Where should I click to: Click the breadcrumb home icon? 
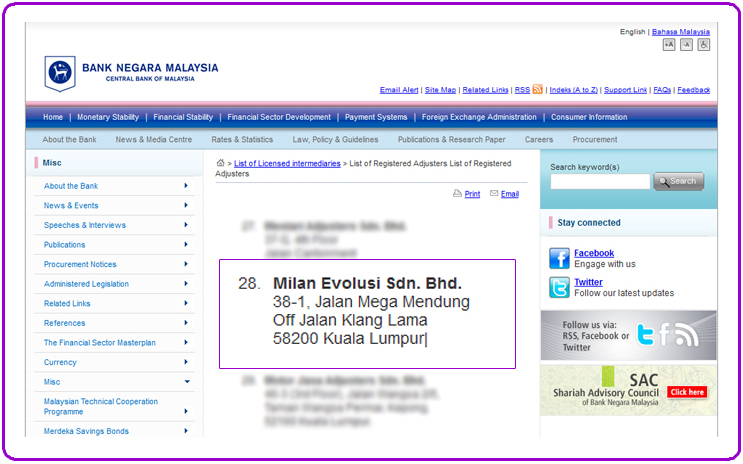coord(220,163)
